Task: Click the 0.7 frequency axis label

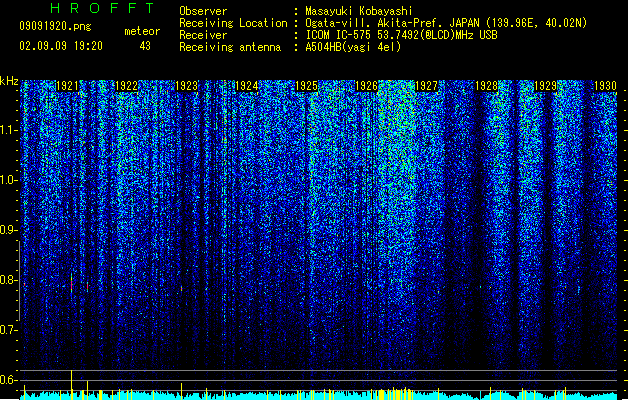Action: pyautogui.click(x=9, y=330)
